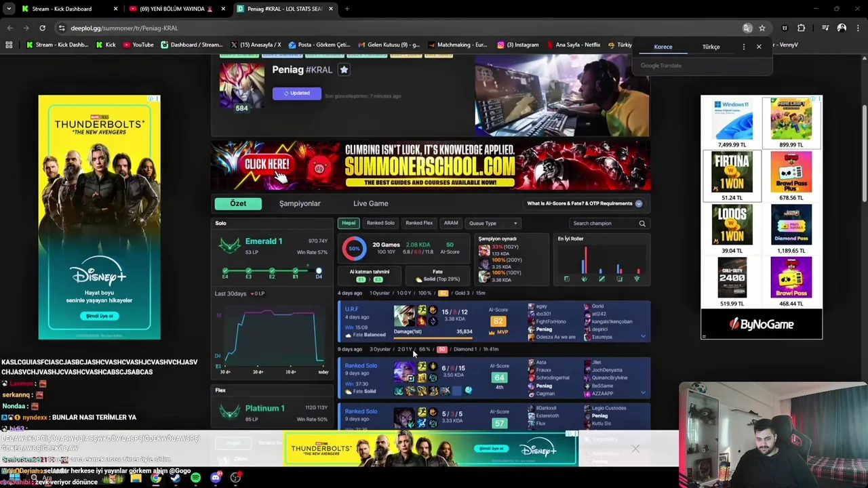Open Discord from the taskbar
This screenshot has height=488, width=868.
click(216, 478)
